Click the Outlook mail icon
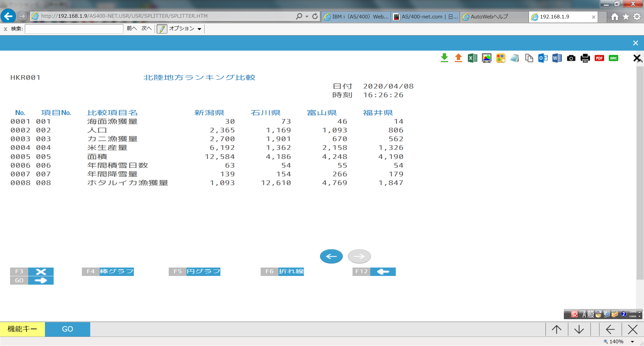Screen dimensions: 644x346 point(543,58)
